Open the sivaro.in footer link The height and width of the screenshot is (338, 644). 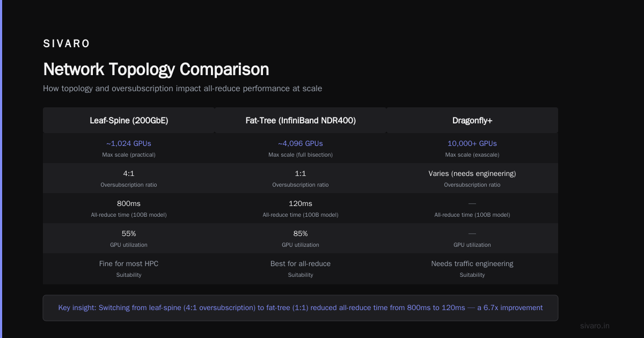coord(595,326)
